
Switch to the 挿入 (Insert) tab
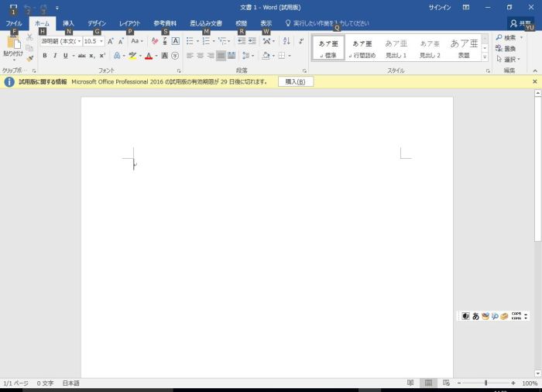pos(68,24)
